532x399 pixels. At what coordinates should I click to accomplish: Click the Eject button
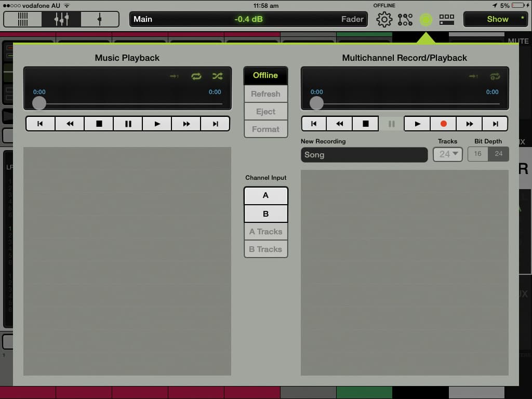[x=265, y=111]
